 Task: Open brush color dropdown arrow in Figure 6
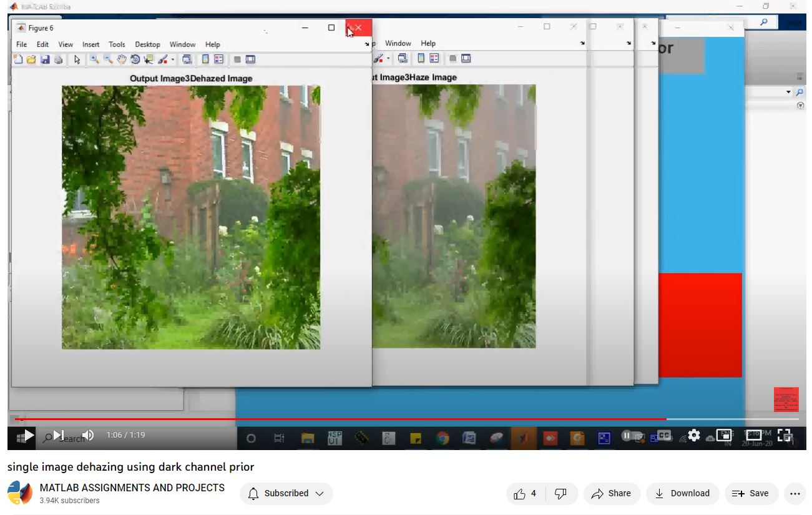click(x=173, y=60)
